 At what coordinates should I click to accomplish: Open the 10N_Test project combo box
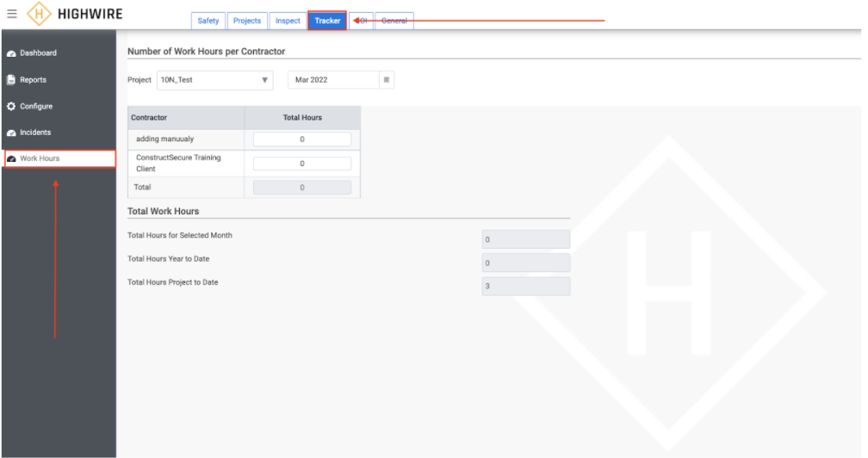[214, 80]
